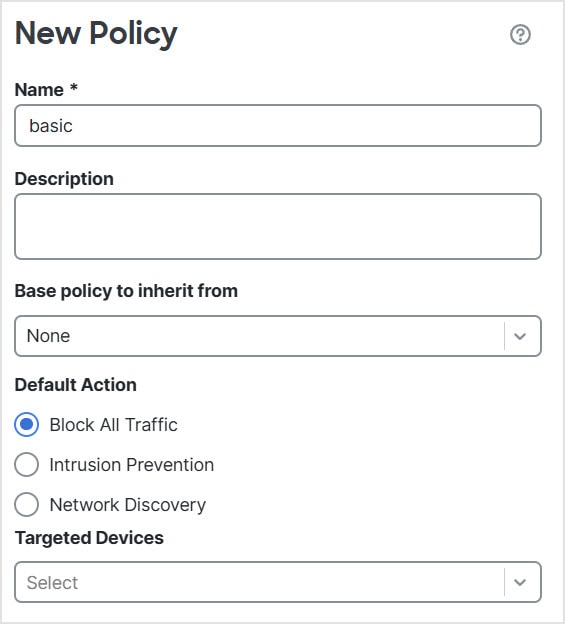565x624 pixels.
Task: Expand the base policy chevron arrow
Action: [520, 336]
